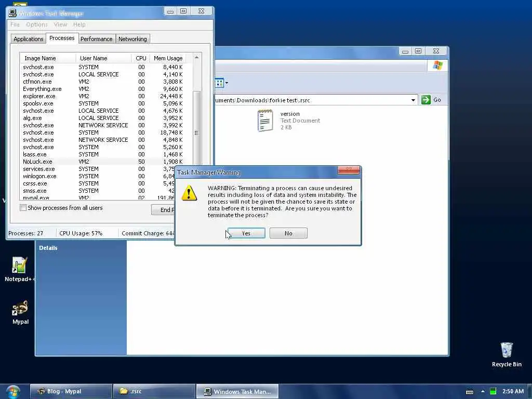Minimize the Task Manager window
Screen dimensions: 532x399
(x=170, y=11)
